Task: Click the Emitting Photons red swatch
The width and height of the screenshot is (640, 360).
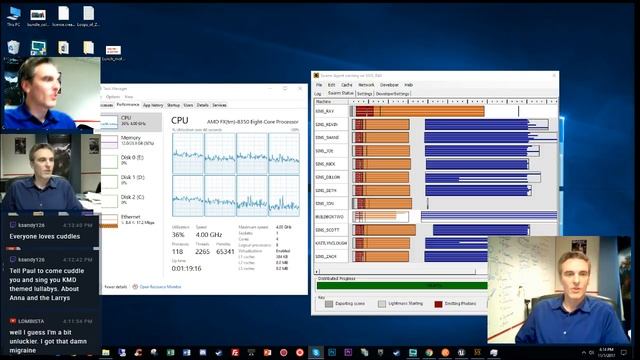Action: (x=438, y=304)
